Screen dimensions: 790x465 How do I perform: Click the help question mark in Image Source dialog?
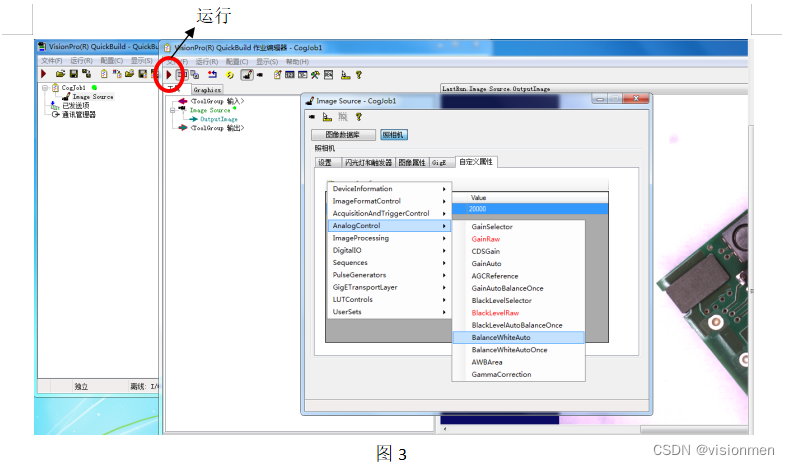tap(359, 117)
